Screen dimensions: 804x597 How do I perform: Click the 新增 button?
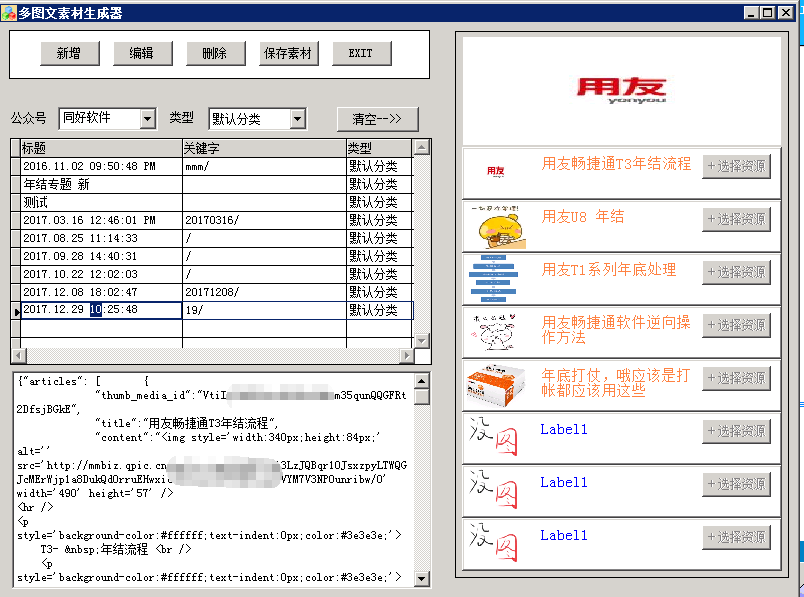tap(70, 53)
